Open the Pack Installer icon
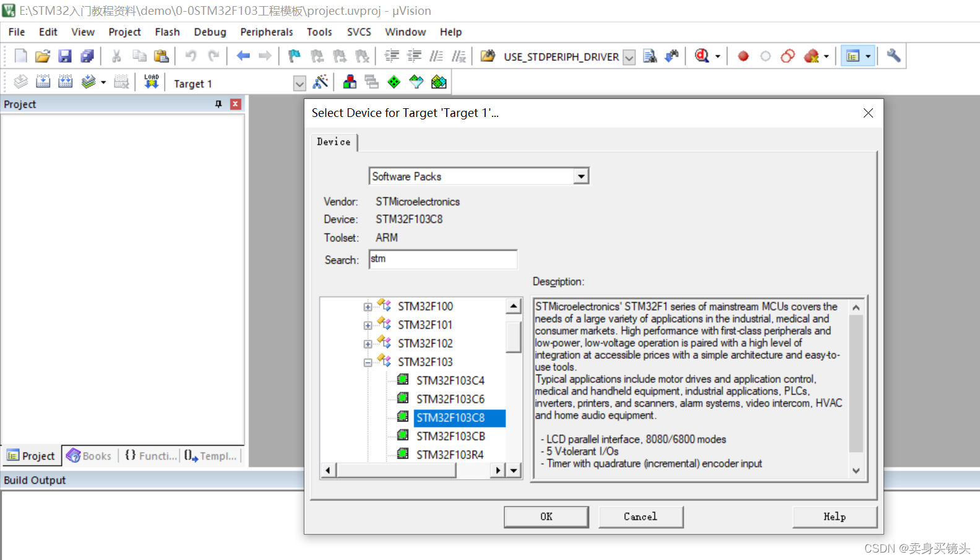The image size is (980, 560). (439, 82)
